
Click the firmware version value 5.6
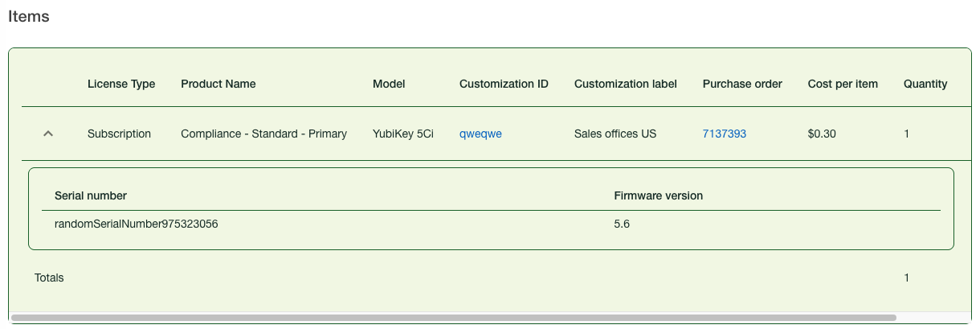click(x=622, y=224)
